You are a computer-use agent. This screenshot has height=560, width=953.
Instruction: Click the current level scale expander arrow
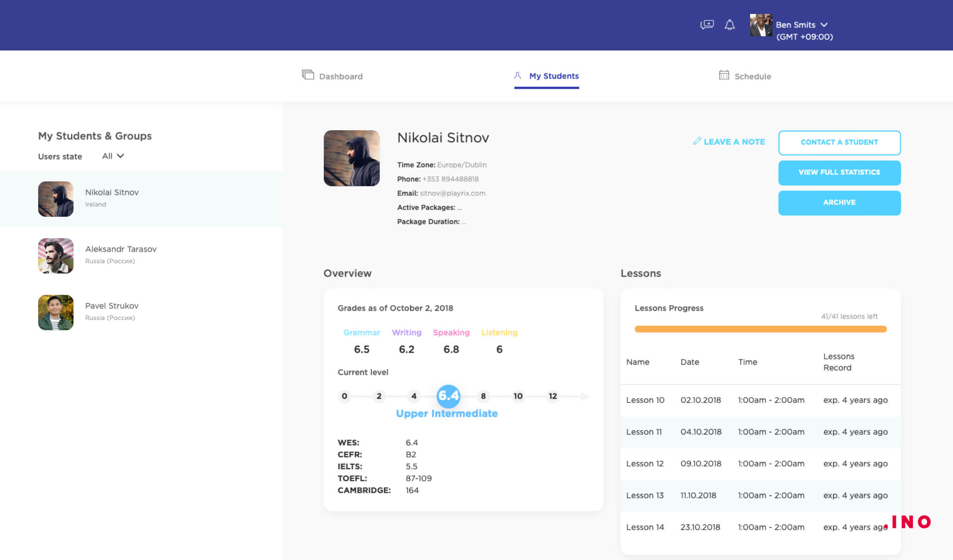584,395
